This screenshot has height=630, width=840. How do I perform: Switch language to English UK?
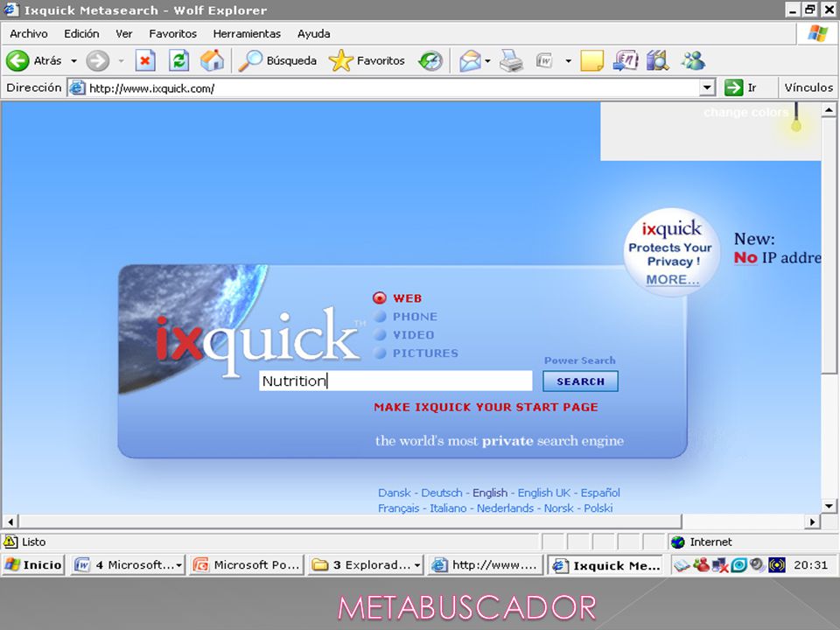point(543,493)
